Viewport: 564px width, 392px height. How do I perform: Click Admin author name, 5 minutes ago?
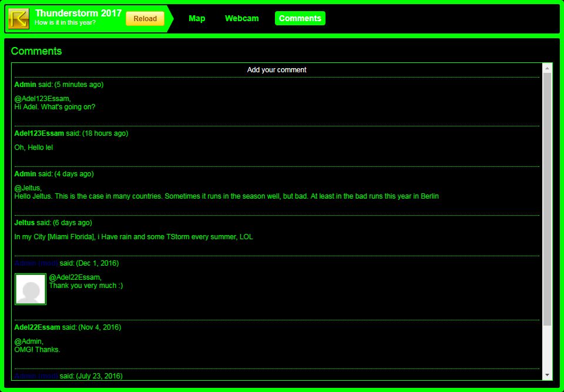point(25,85)
